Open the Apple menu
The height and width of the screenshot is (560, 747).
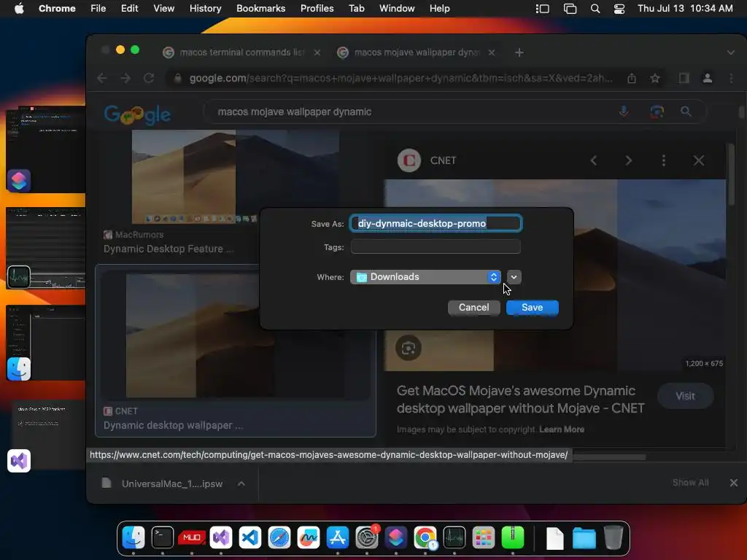coord(19,8)
